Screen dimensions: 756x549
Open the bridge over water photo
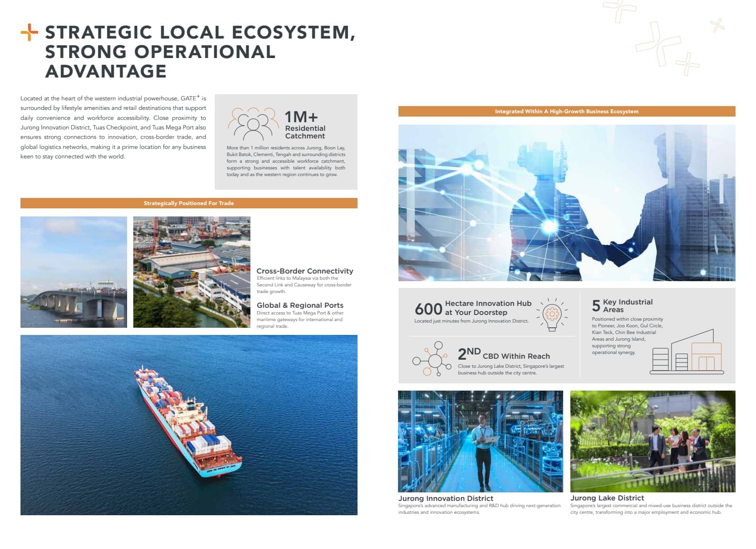pos(74,272)
